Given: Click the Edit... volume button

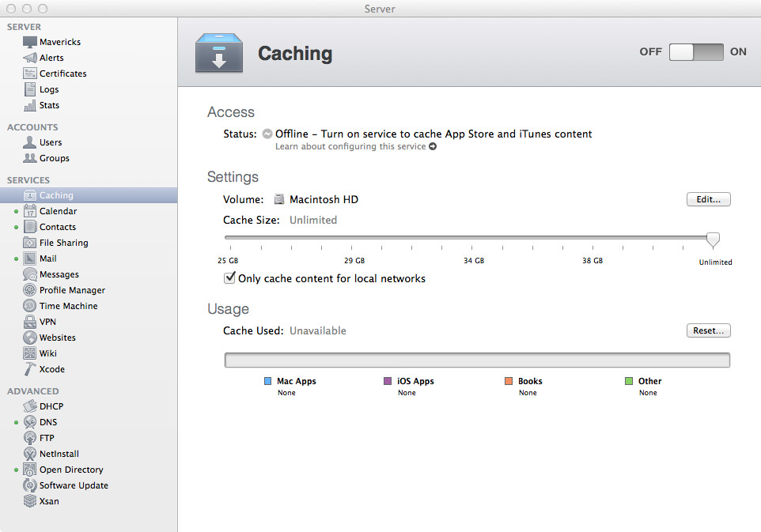Looking at the screenshot, I should click(x=708, y=199).
